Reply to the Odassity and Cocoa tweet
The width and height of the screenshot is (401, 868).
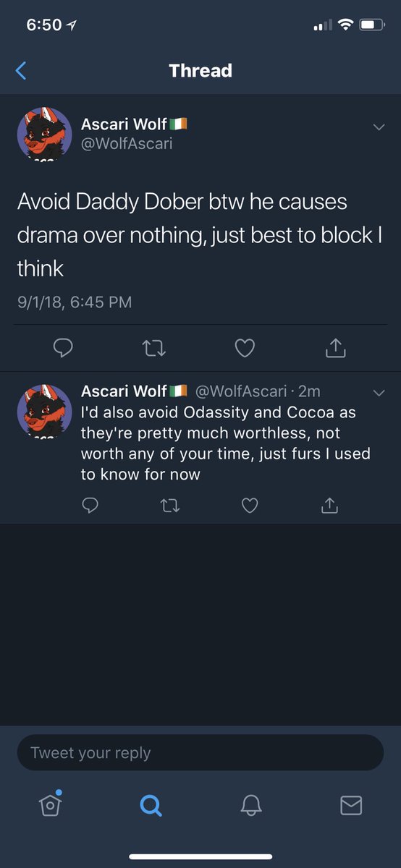point(90,505)
